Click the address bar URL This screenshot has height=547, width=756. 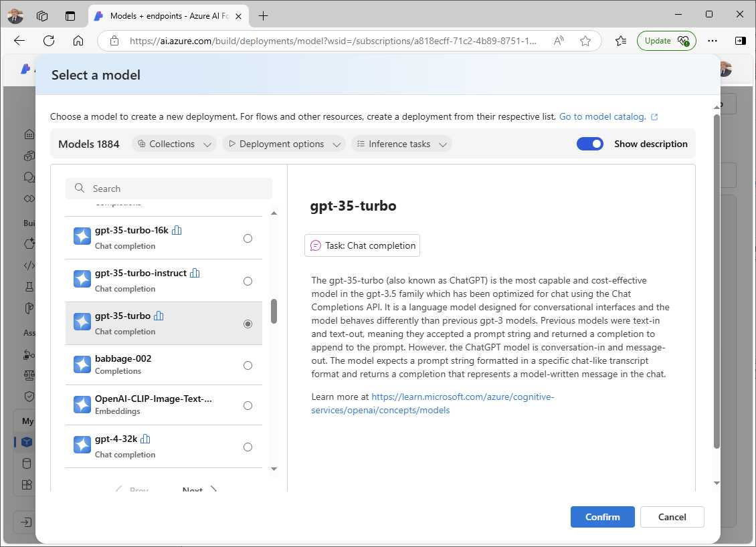pyautogui.click(x=333, y=41)
